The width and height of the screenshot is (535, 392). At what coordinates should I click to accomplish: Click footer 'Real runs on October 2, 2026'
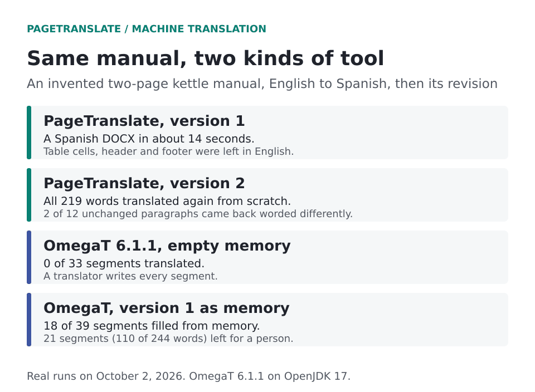(x=188, y=376)
